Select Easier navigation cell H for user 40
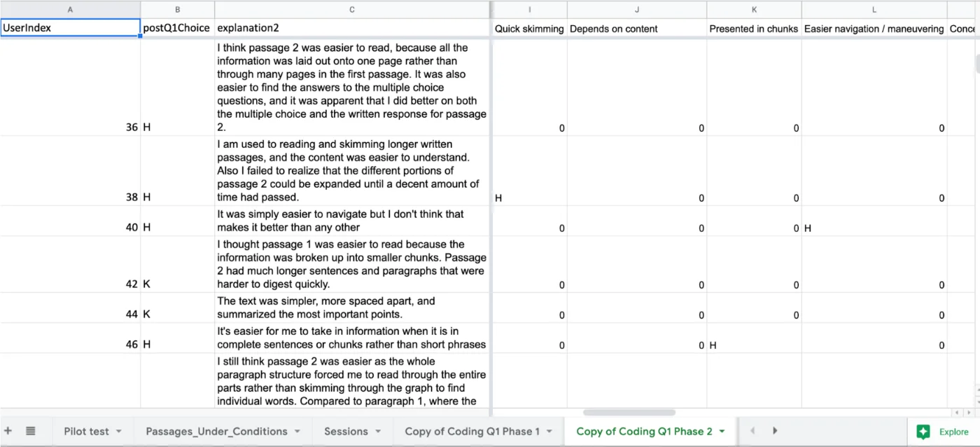Viewport: 980px width, 447px height. (x=874, y=221)
